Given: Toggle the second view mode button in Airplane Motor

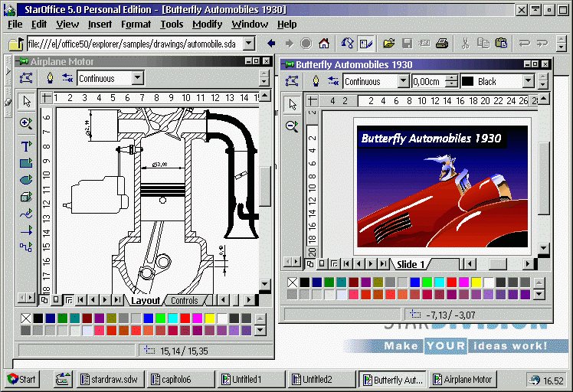Looking at the screenshot, I should [56, 300].
